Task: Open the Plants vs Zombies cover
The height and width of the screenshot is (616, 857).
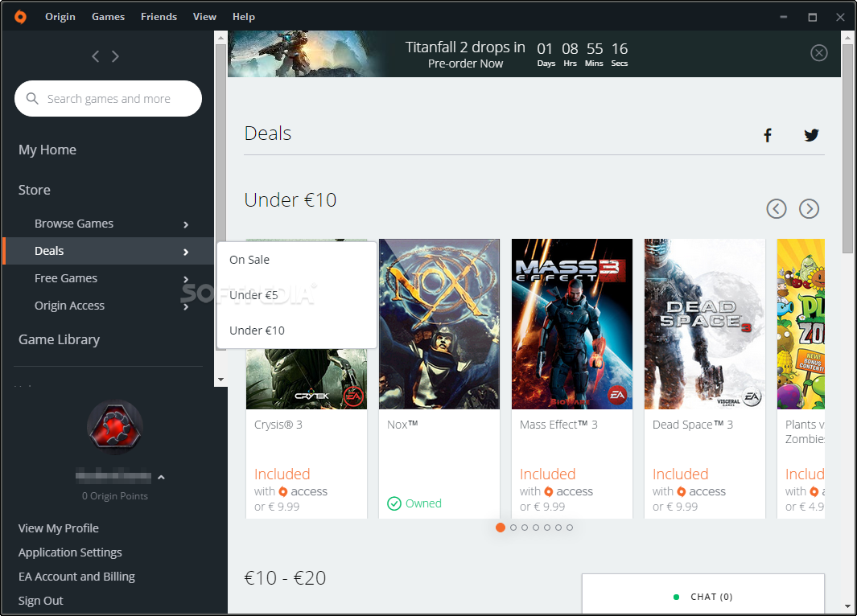Action: [801, 324]
